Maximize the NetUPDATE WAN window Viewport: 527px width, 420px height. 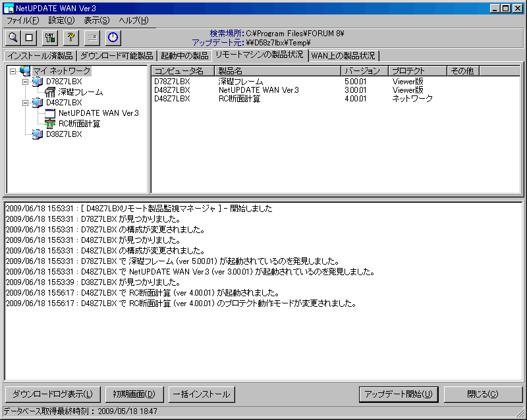(505, 9)
